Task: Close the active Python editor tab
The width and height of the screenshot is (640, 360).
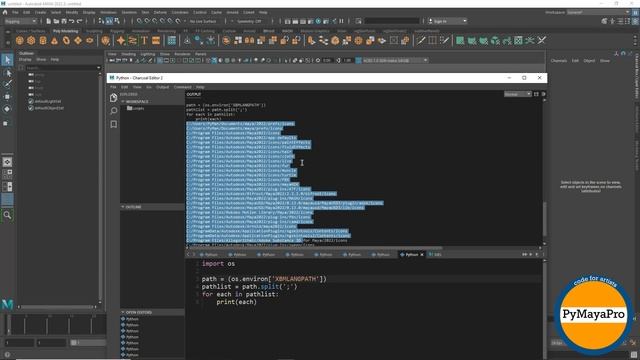Action: click(422, 255)
